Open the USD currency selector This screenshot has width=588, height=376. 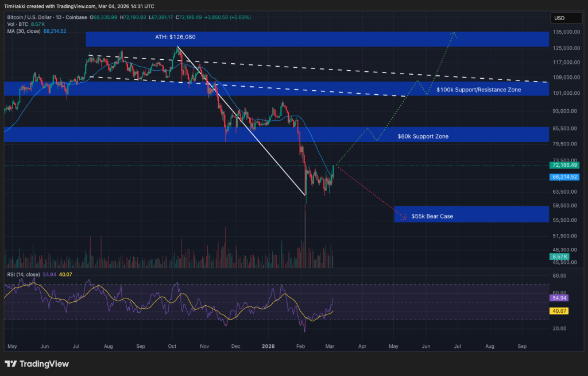(x=566, y=18)
